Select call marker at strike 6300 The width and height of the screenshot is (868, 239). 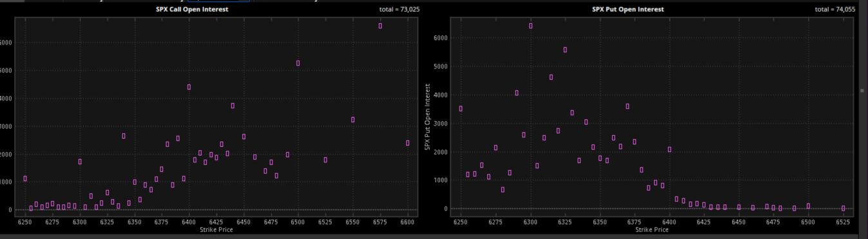click(x=80, y=162)
